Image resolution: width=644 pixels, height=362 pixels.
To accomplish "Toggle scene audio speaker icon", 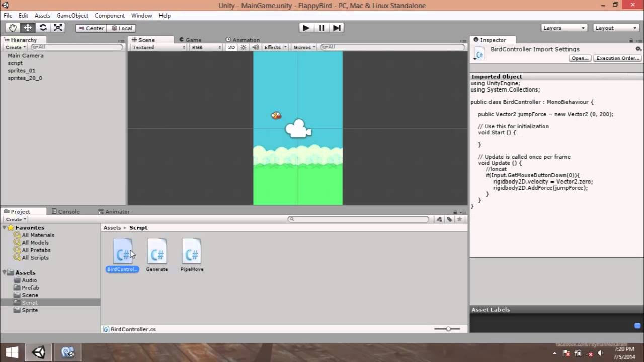I will tap(256, 47).
